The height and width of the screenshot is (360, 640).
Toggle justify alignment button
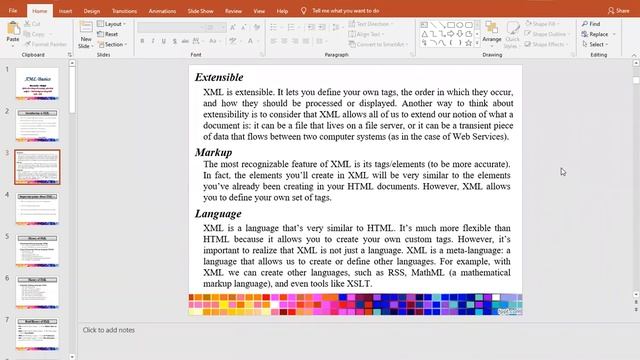coord(306,41)
